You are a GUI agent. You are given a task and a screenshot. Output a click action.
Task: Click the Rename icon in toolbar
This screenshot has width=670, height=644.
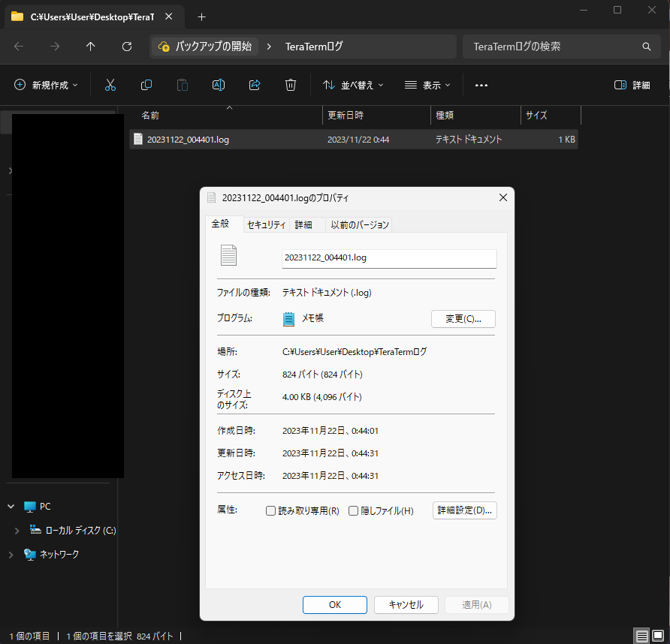click(219, 85)
